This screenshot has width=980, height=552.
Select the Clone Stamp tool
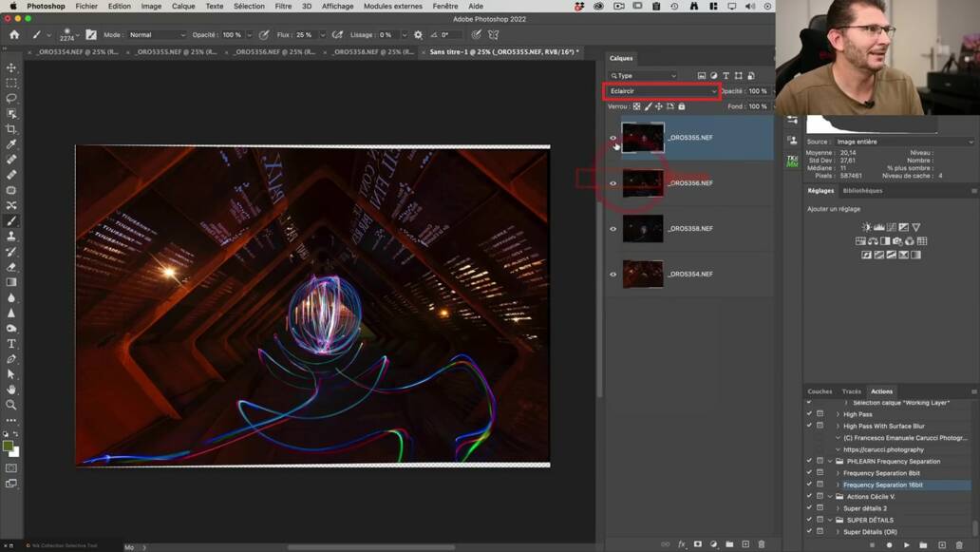point(12,237)
